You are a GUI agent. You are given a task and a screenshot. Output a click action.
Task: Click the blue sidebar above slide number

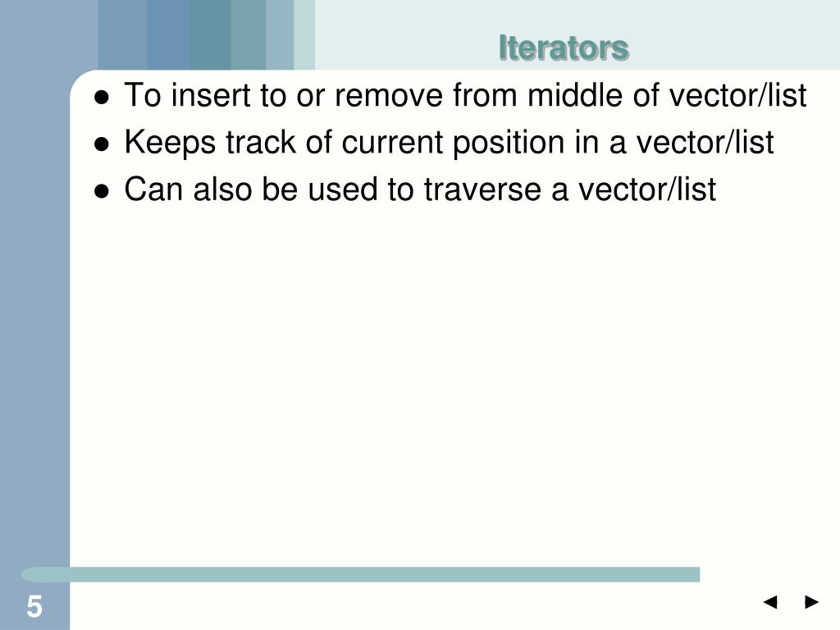(34, 322)
